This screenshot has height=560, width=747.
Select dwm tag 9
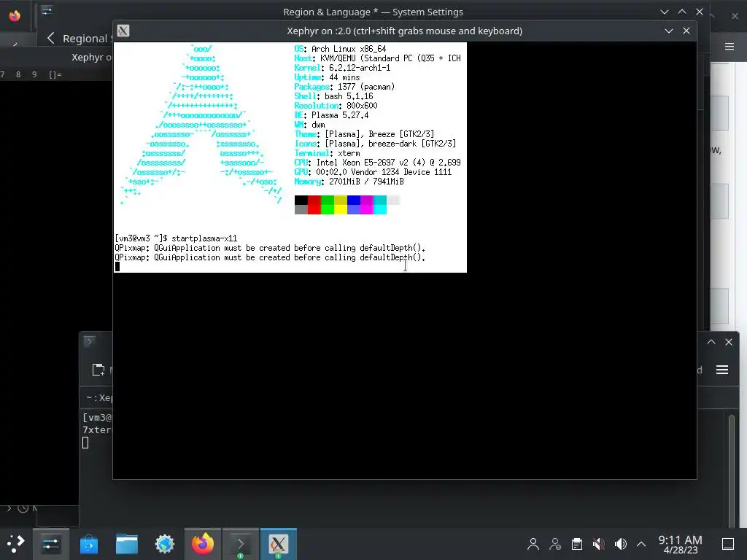[x=34, y=75]
